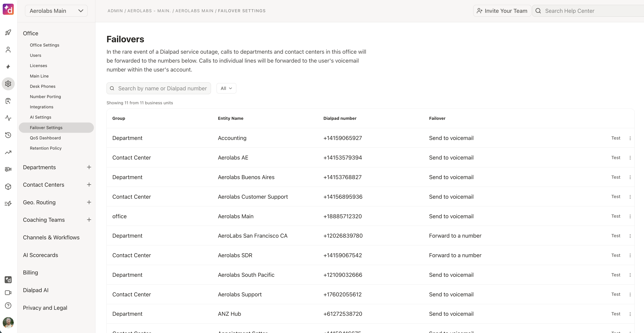Open QoS Dashboard
Screen dimensions: 644x333
coord(45,138)
